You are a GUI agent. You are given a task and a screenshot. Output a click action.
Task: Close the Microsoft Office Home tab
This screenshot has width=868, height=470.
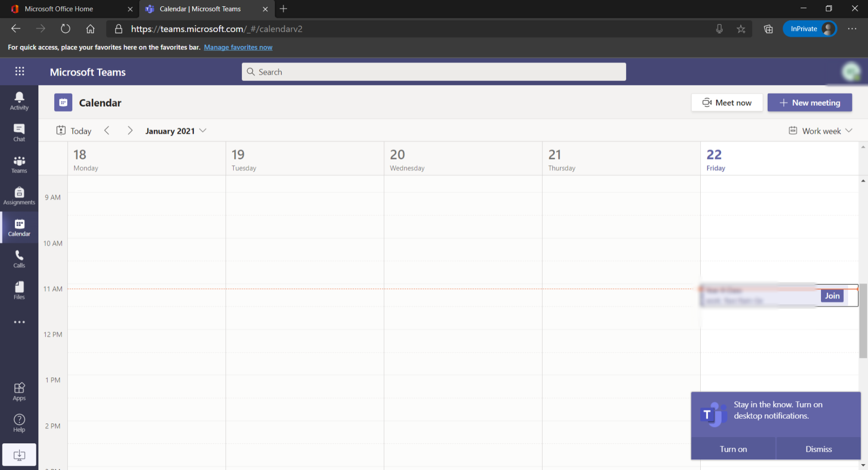point(130,9)
